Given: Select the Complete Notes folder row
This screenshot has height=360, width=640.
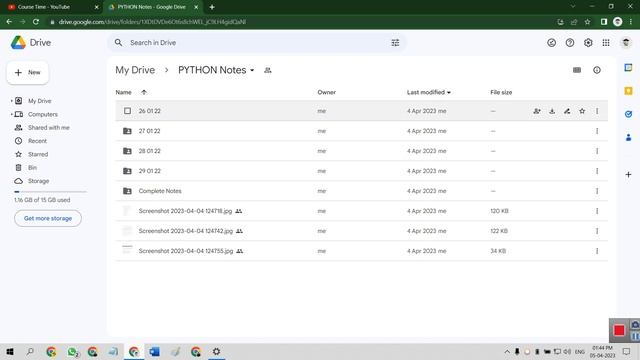Looking at the screenshot, I should pos(361,191).
